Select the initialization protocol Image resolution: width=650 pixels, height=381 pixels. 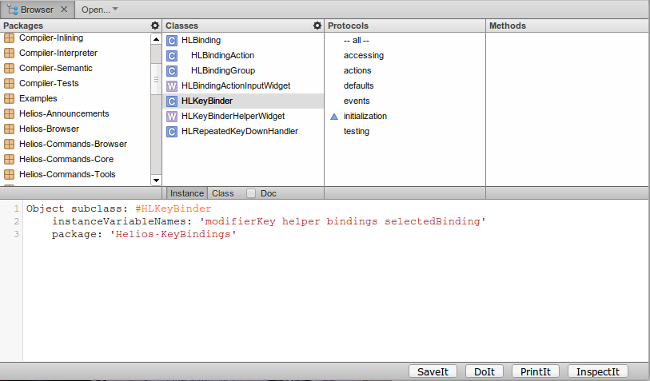pyautogui.click(x=365, y=116)
